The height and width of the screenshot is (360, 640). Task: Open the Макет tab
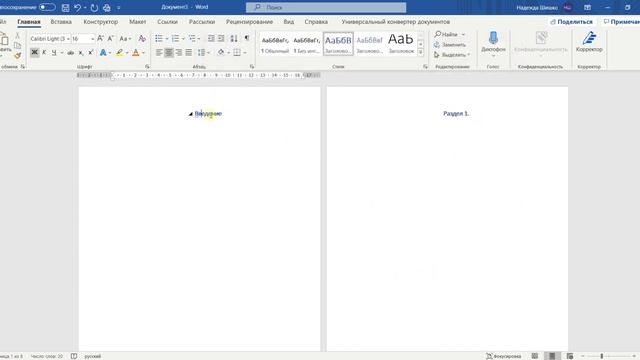point(138,22)
